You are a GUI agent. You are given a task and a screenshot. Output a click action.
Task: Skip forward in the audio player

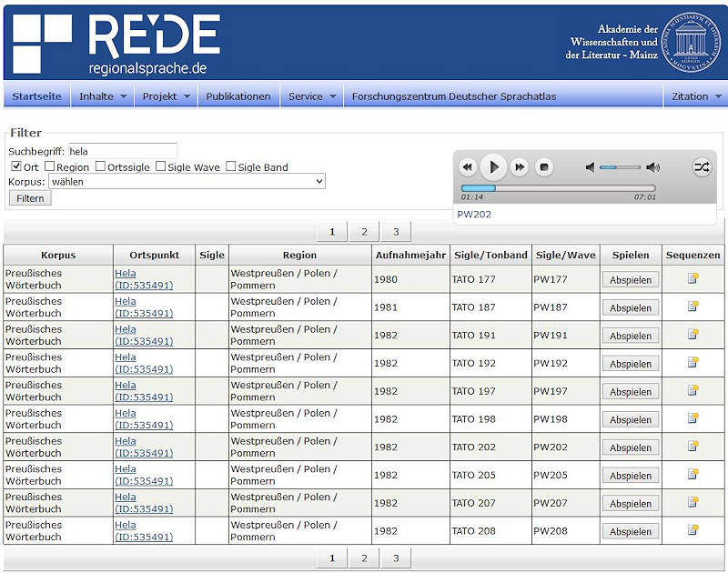click(519, 167)
